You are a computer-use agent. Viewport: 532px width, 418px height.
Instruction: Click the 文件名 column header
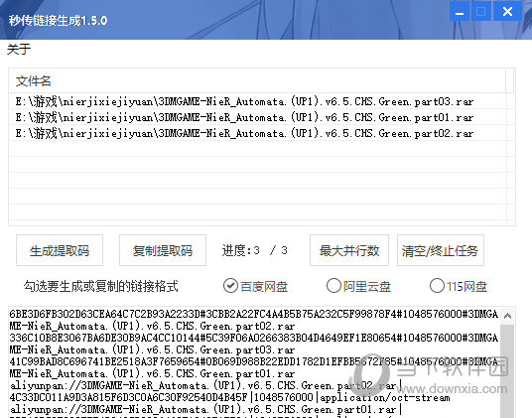(257, 81)
